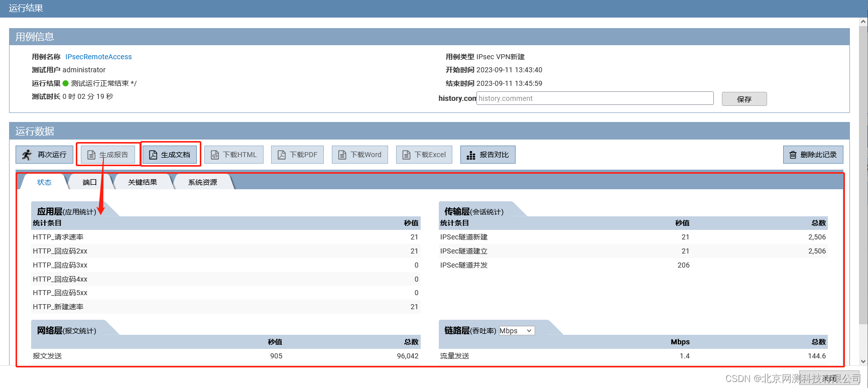Click the PDF icon on 下载PDF
The width and height of the screenshot is (868, 388).
pyautogui.click(x=282, y=155)
